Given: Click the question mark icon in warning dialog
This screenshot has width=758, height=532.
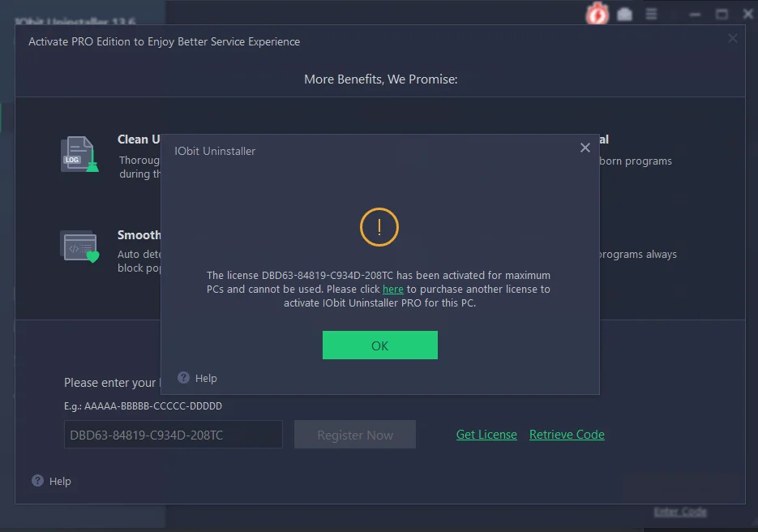Looking at the screenshot, I should (183, 378).
